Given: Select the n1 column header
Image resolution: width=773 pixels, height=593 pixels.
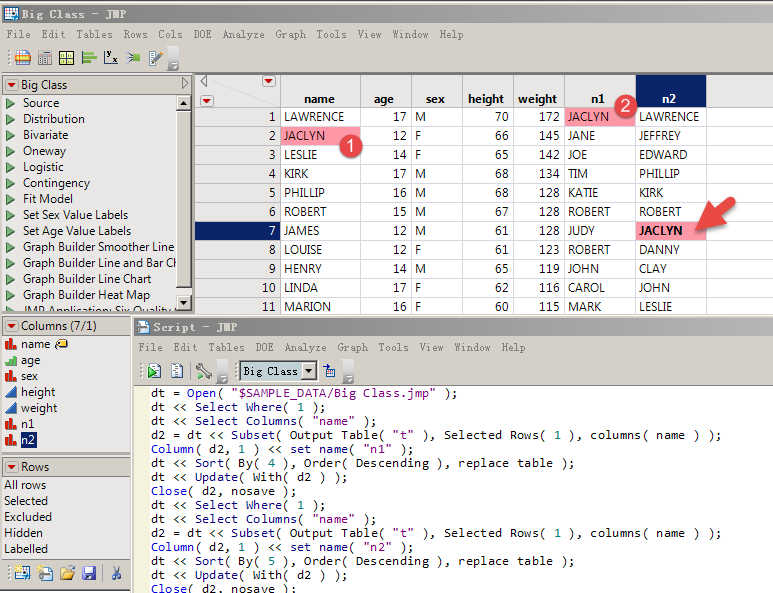Looking at the screenshot, I should click(598, 99).
